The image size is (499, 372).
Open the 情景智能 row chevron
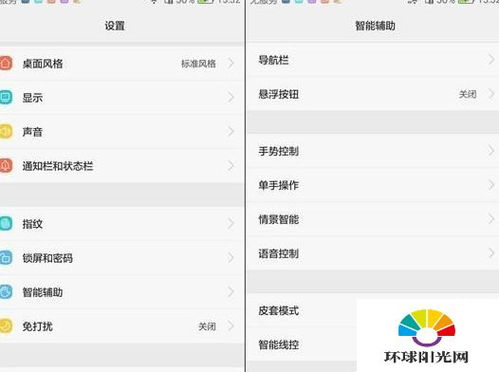pyautogui.click(x=491, y=219)
